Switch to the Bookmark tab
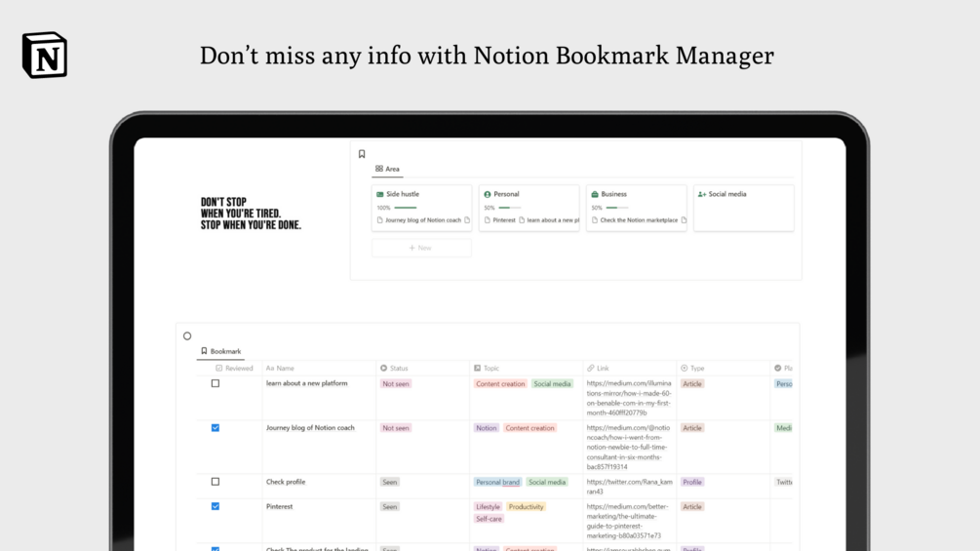 click(220, 351)
